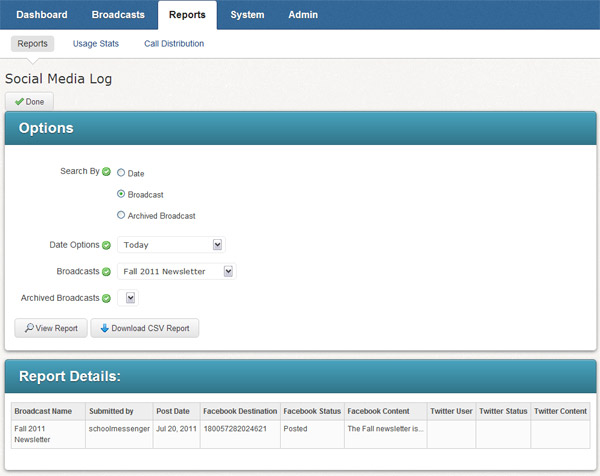
Task: Click the blue download arrow icon
Action: tap(104, 328)
